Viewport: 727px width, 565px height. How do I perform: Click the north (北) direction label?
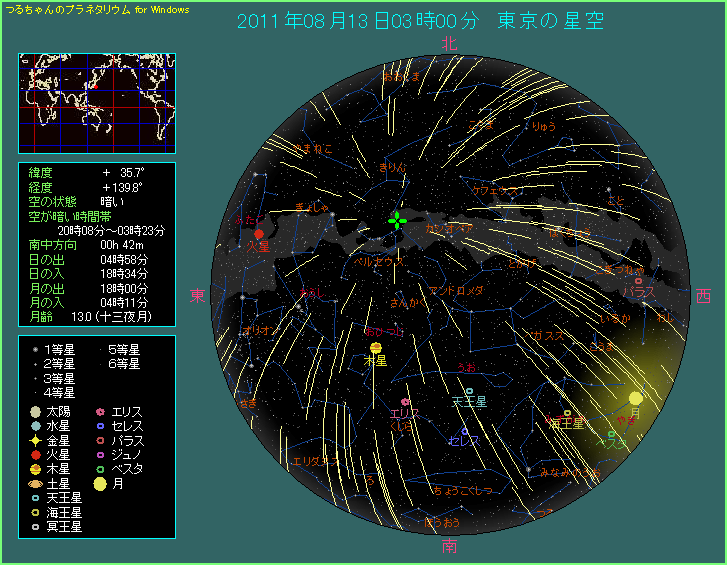[x=449, y=43]
